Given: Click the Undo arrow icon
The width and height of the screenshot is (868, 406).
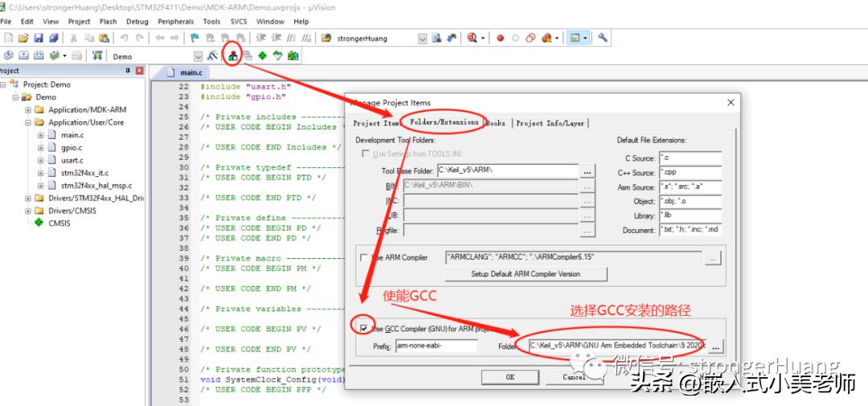Looking at the screenshot, I should pyautogui.click(x=125, y=38).
